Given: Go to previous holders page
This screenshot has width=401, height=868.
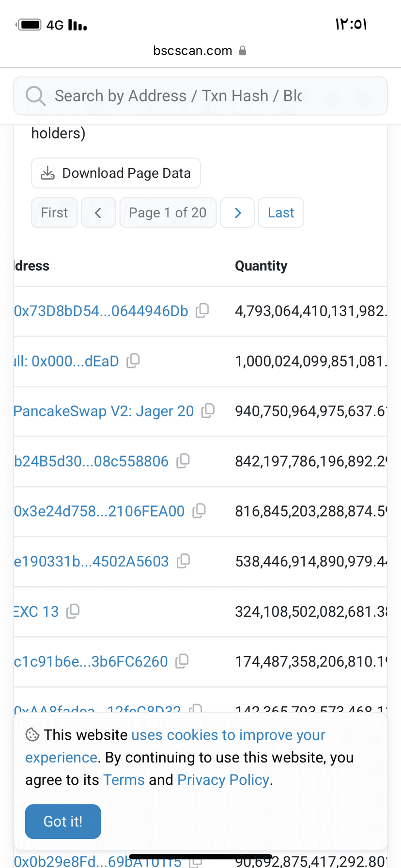Looking at the screenshot, I should (98, 213).
